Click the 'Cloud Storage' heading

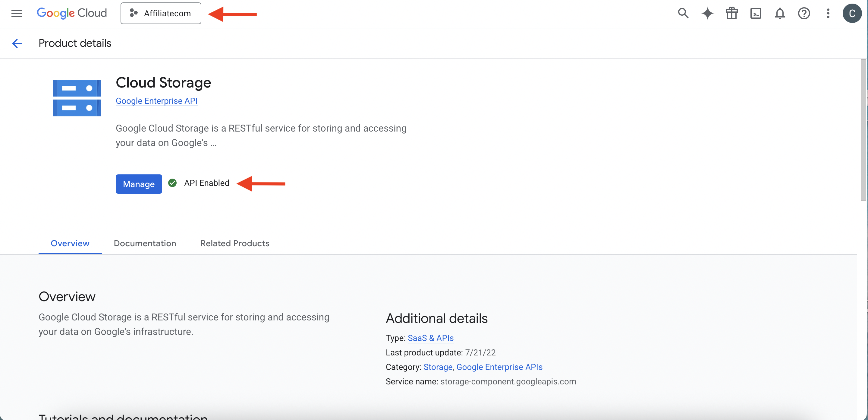163,82
